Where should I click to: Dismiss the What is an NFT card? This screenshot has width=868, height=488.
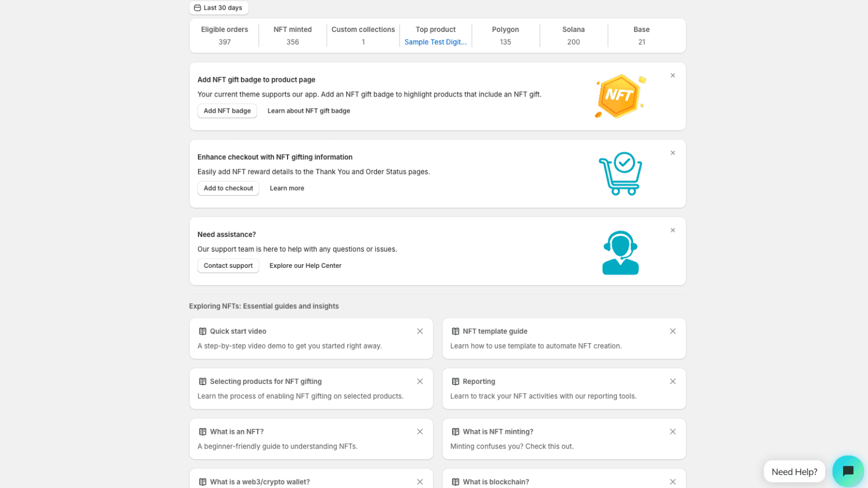coord(420,432)
